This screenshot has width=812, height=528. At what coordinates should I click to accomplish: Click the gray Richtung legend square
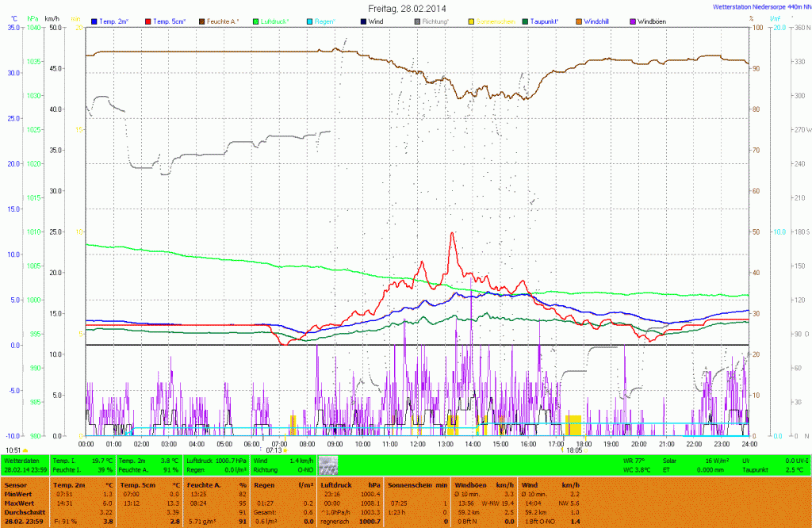tap(418, 21)
